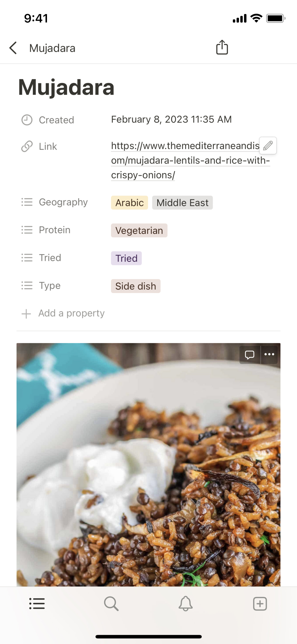Tap the Mujadara page title heading
Viewport: 297px width, 644px height.
66,87
